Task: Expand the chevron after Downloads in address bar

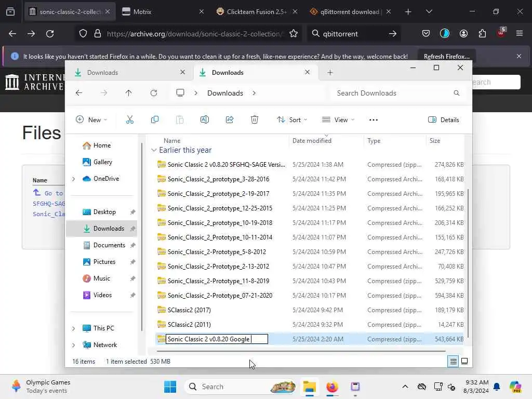Action: click(x=254, y=93)
